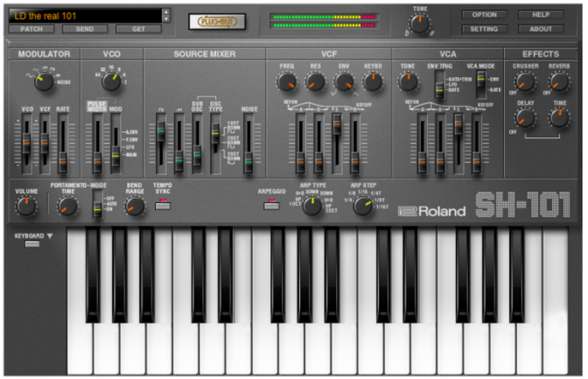
Task: Click the DELAY effect knob
Action: [525, 118]
